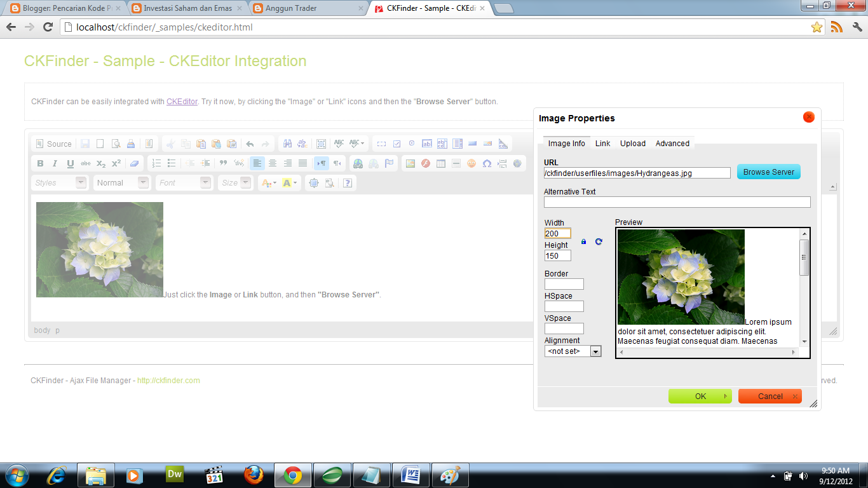This screenshot has width=868, height=488.
Task: Insert a bulleted list
Action: [172, 163]
